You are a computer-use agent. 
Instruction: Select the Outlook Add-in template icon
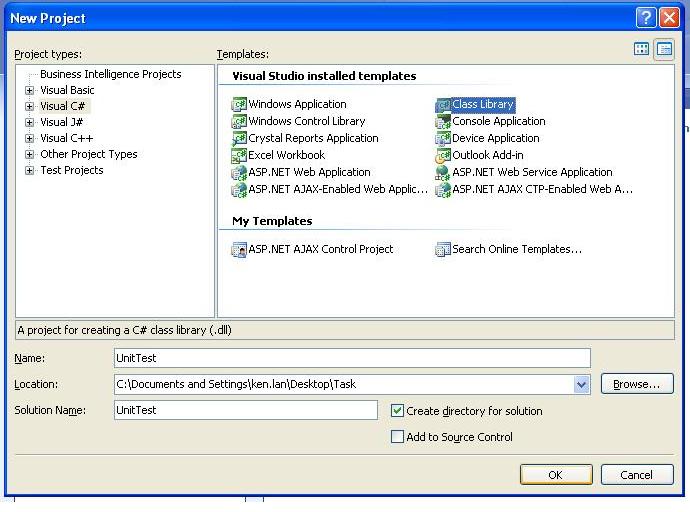443,155
